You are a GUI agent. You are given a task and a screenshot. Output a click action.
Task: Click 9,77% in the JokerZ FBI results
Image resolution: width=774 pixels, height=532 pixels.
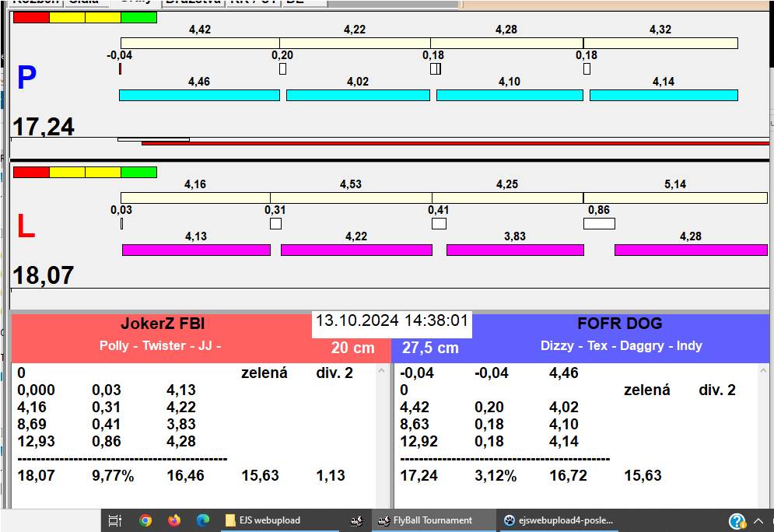coord(113,476)
